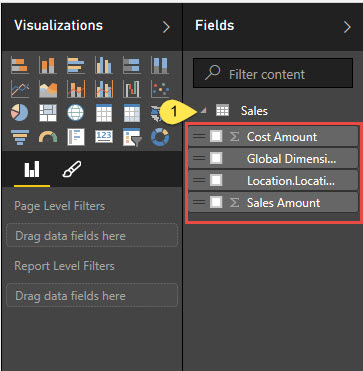Choose the gauge visualization icon
The image size is (363, 371).
pyautogui.click(x=48, y=137)
